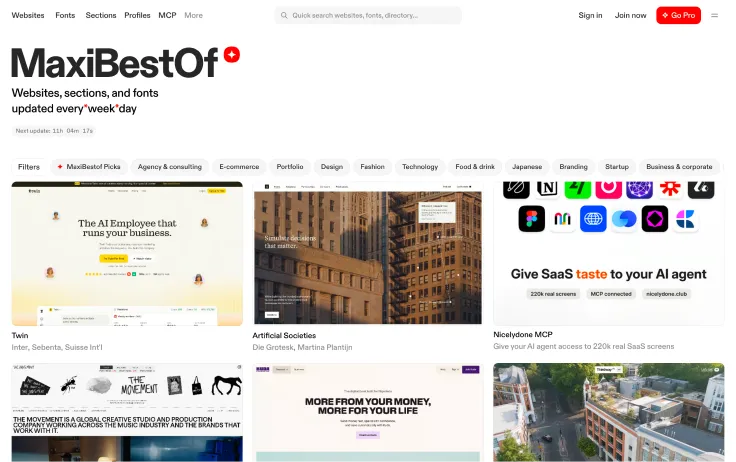736x462 pixels.
Task: Open The Movement website thumbnail
Action: 127,412
